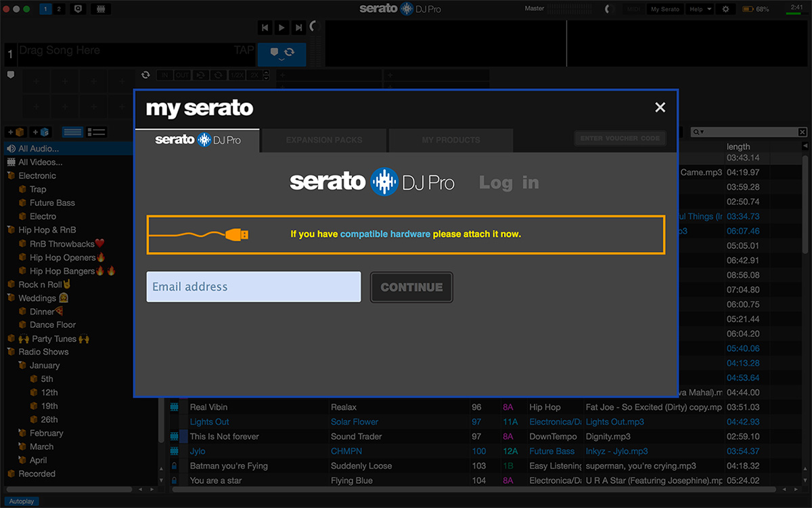Open the Expansion Packs tab

[x=324, y=140]
